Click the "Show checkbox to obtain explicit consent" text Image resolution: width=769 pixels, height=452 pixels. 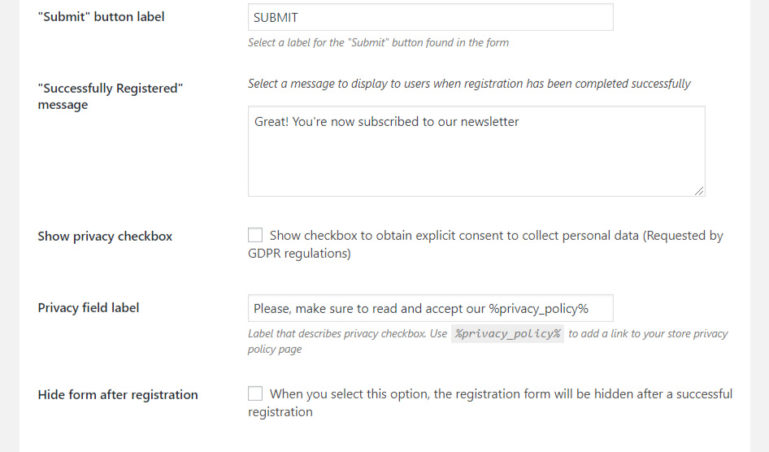pos(495,237)
